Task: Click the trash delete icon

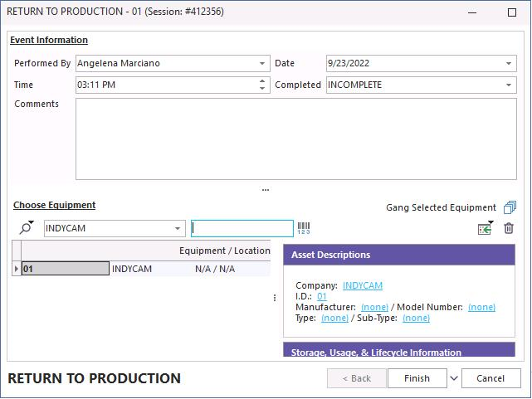Action: 509,228
